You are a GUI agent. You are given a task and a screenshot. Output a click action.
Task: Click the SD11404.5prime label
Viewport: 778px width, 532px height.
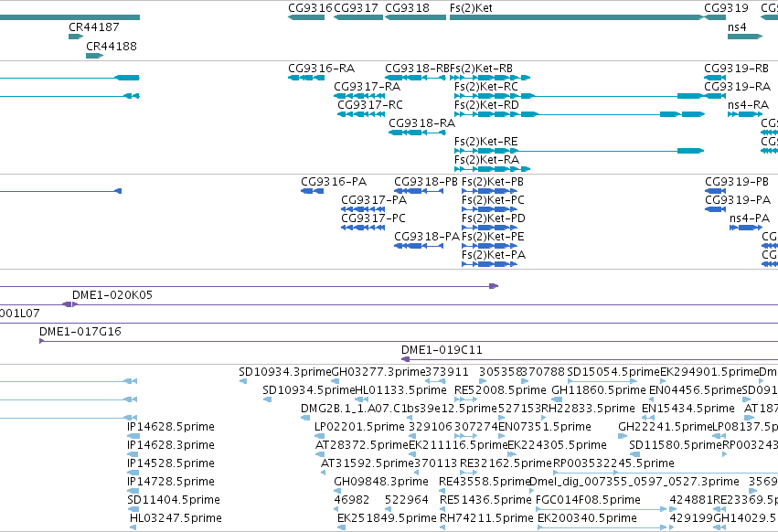click(x=173, y=500)
